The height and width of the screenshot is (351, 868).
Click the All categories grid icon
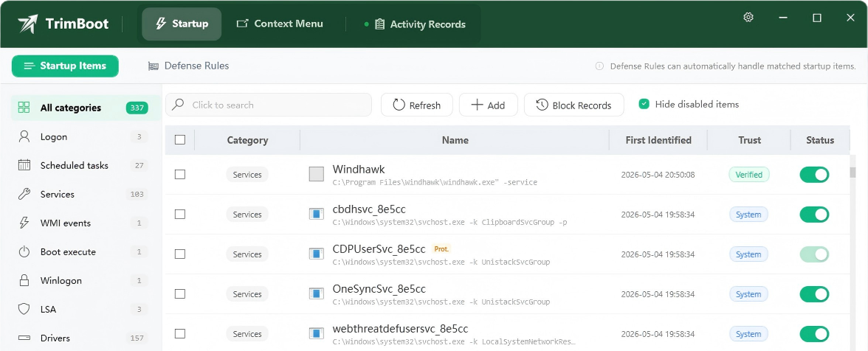coord(24,107)
